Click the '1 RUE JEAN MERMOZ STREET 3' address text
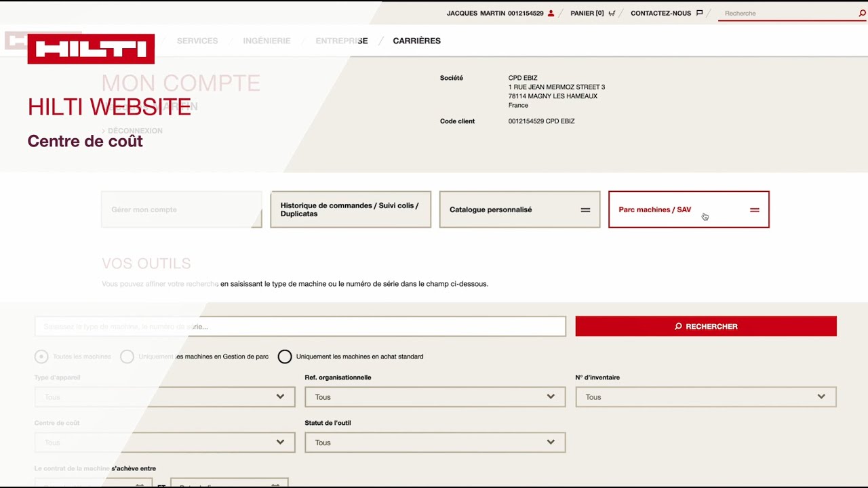Screen dimensions: 868x488 click(x=556, y=87)
